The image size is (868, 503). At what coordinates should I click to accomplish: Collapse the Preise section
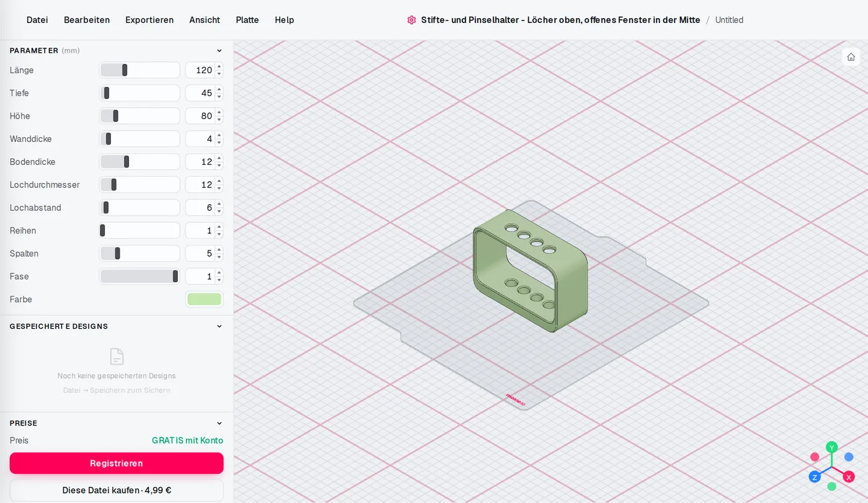pos(219,423)
